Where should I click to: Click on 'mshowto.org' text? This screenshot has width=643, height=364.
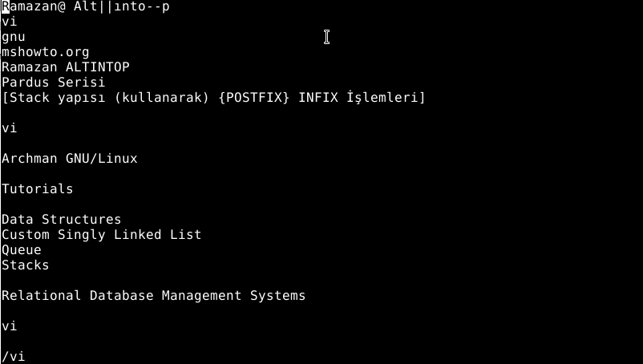pos(46,52)
